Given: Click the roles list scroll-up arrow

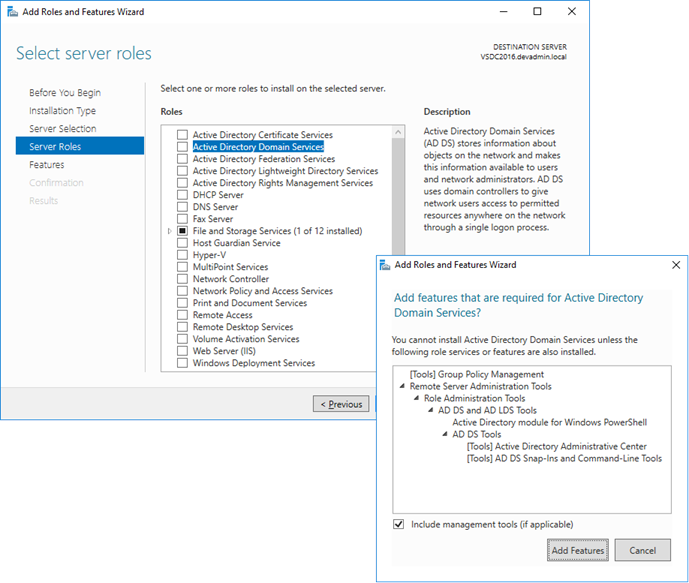Looking at the screenshot, I should click(398, 132).
